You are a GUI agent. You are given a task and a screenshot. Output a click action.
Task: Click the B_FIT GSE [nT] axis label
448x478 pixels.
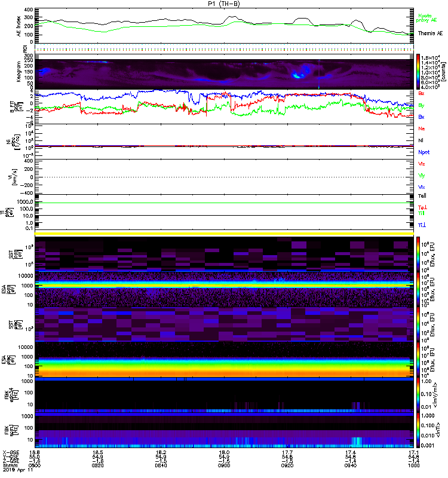[x=16, y=106]
